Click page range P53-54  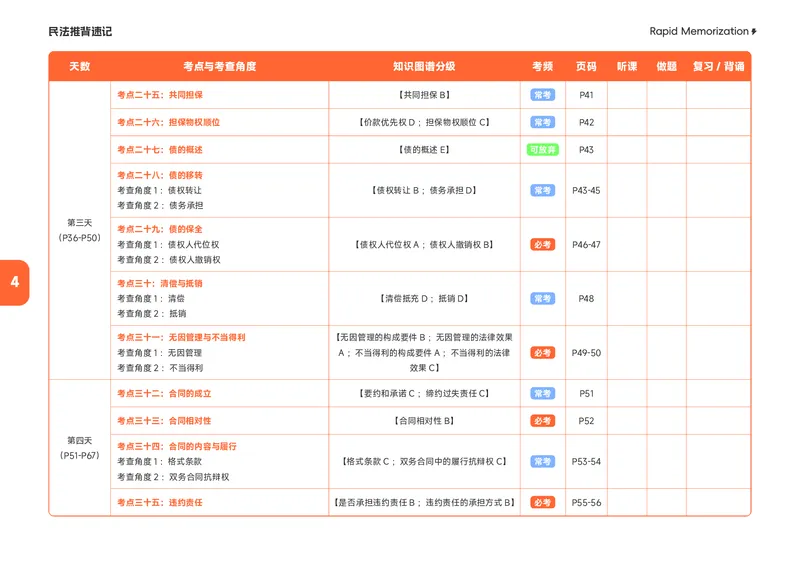pyautogui.click(x=586, y=461)
